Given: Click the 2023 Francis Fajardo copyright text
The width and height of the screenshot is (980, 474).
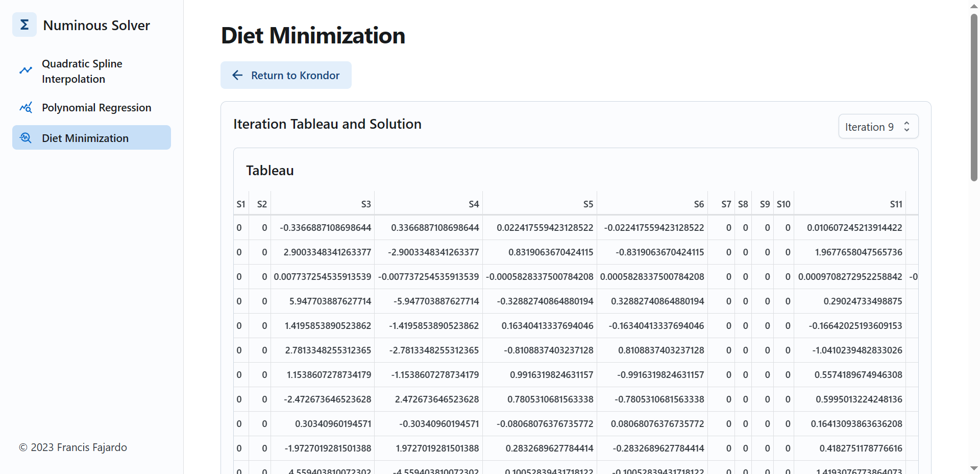Looking at the screenshot, I should tap(73, 447).
